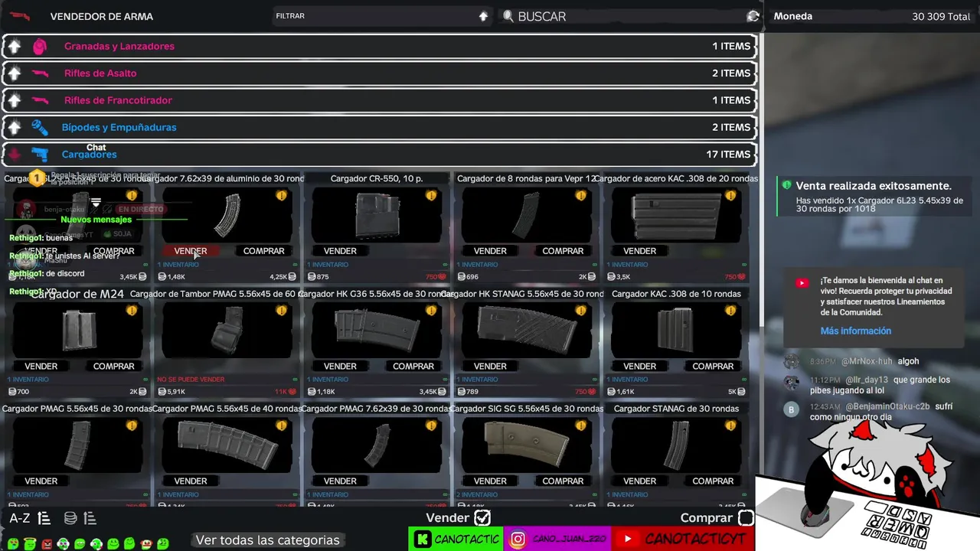Buy Cargador 7.62x39 de aluminio (COMPRAR)
Screen dimensions: 980x551
click(263, 251)
